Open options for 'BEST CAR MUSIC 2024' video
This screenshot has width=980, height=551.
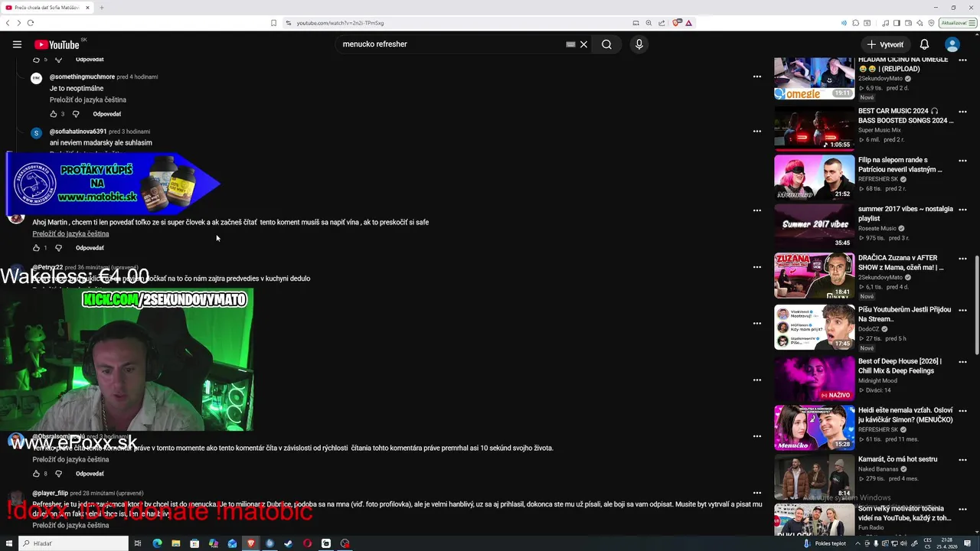962,112
